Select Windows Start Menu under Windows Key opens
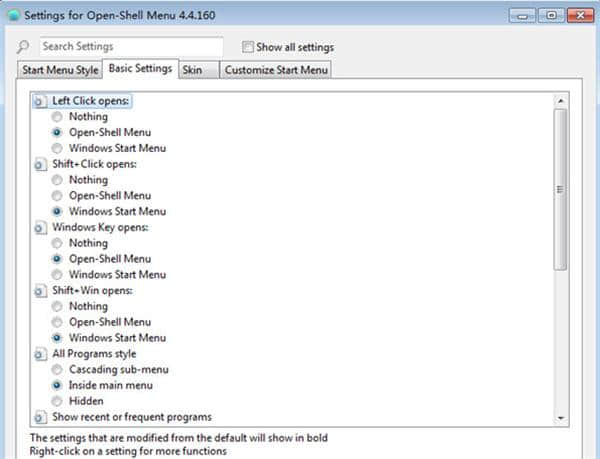Screen dimensions: 600x459 (x=57, y=275)
